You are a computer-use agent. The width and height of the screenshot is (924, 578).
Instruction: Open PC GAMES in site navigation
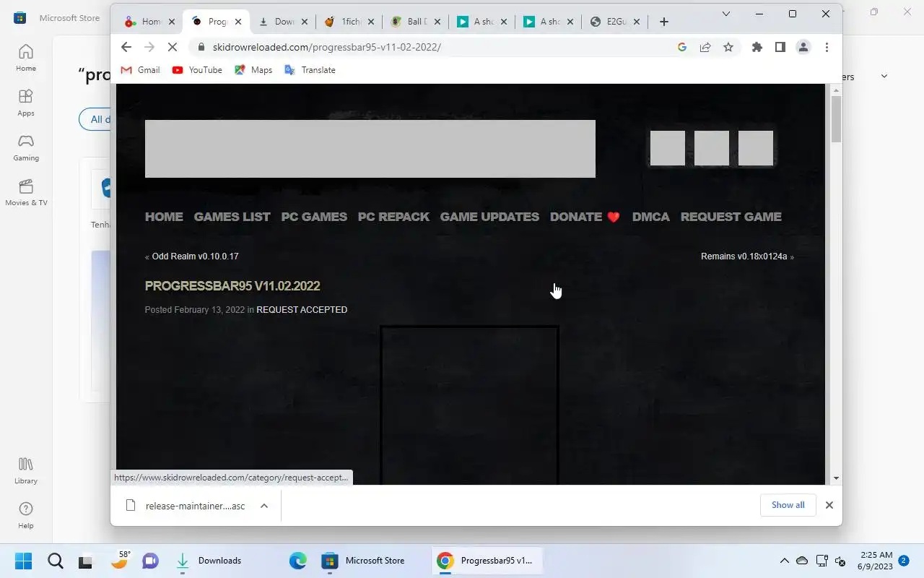point(314,217)
